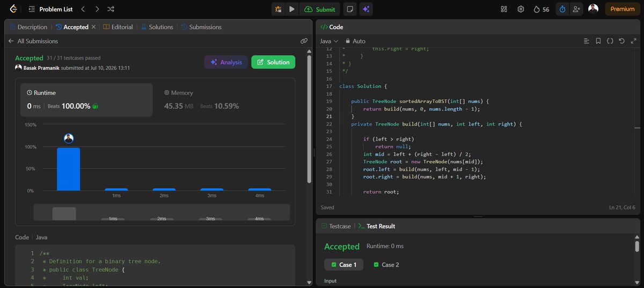Open the debugger bug icon
Image resolution: width=644 pixels, height=288 pixels.
coord(279,9)
